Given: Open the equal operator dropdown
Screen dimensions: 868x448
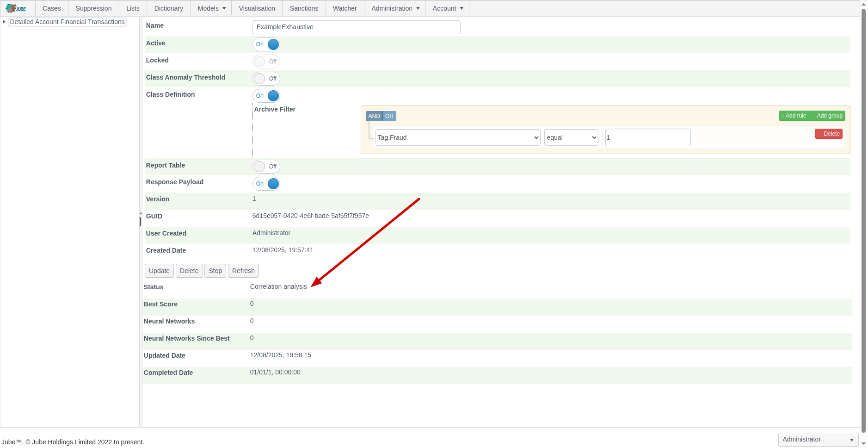Looking at the screenshot, I should (571, 137).
